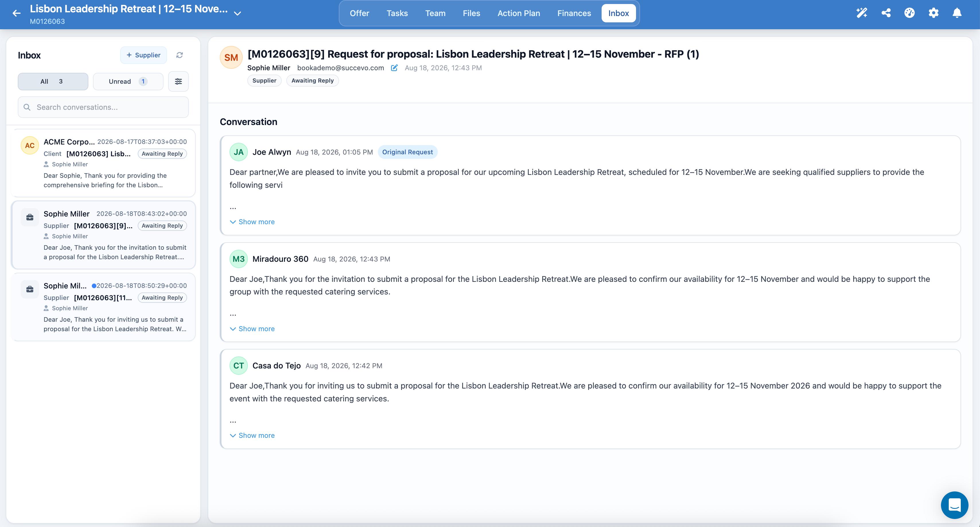Screen dimensions: 980x527
Task: Add a new Supplier conversation
Action: click(143, 55)
